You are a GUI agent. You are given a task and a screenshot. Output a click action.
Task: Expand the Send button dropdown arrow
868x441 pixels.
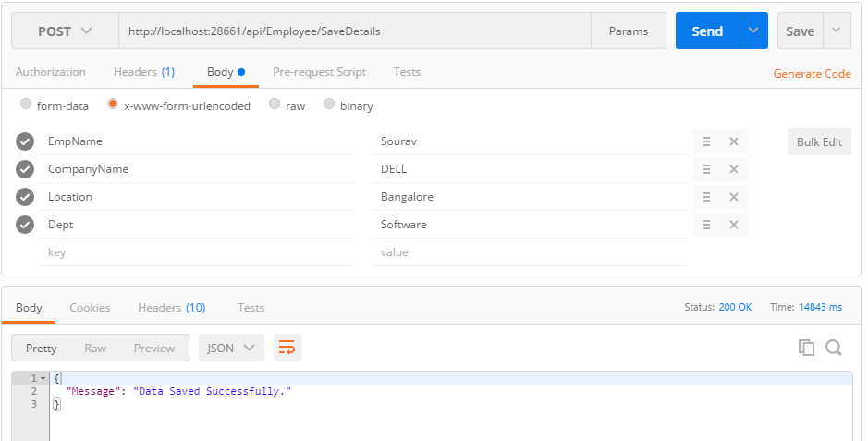point(754,31)
